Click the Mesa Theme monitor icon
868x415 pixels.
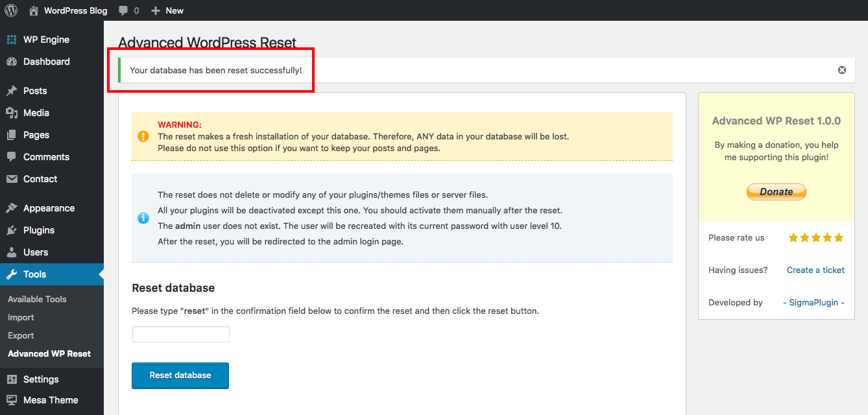[x=12, y=400]
